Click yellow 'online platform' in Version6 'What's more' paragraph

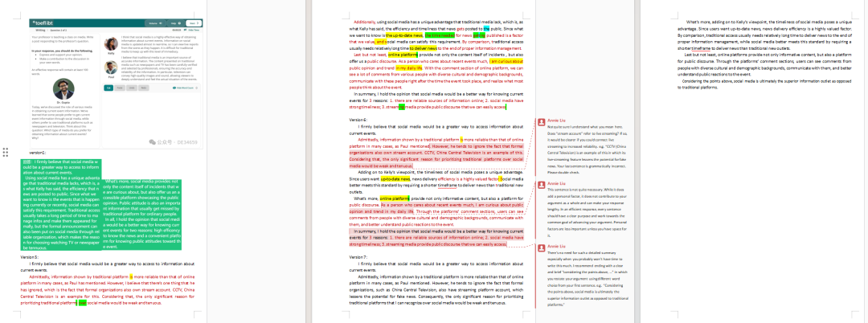394,198
